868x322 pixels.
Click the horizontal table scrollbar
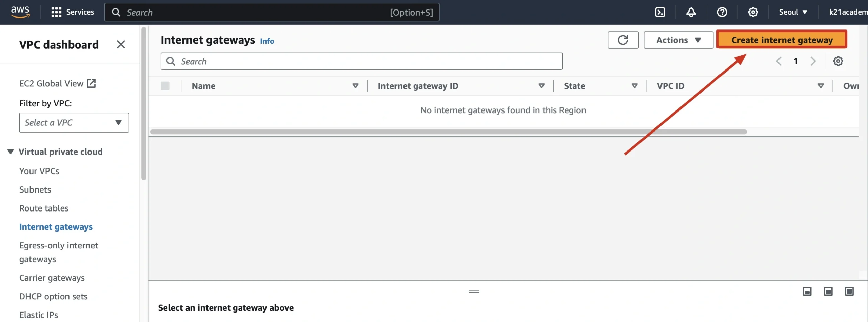tap(448, 132)
